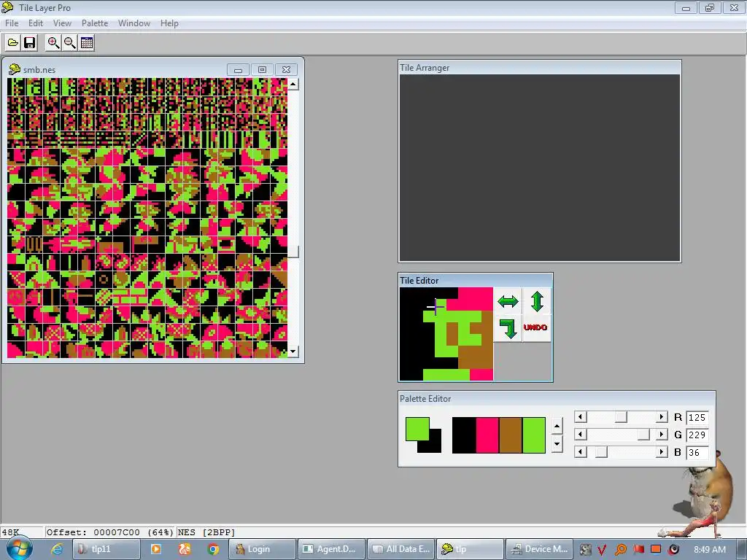Click the green foreground color box
This screenshot has height=560, width=747.
click(x=417, y=429)
